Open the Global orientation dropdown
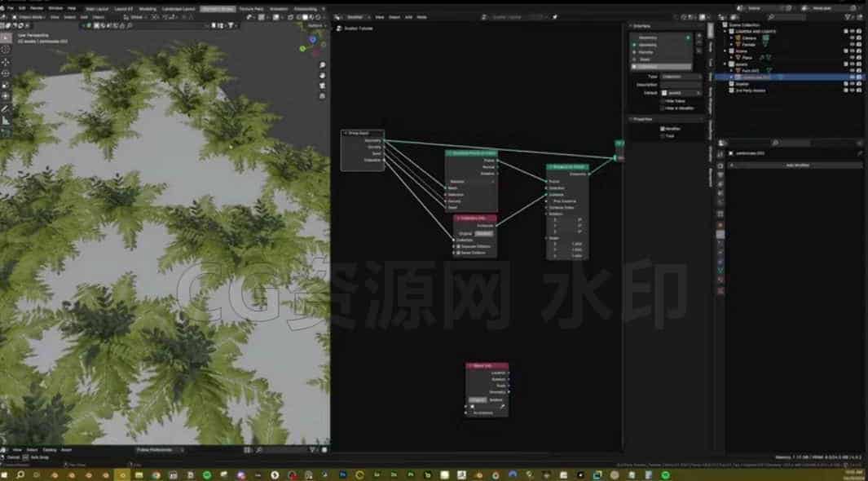This screenshot has width=868, height=481. click(x=134, y=17)
